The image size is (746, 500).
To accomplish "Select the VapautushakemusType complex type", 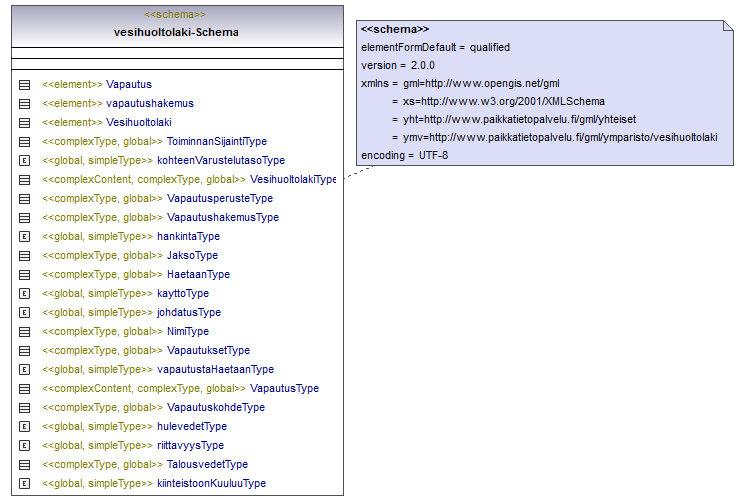I will click(160, 218).
